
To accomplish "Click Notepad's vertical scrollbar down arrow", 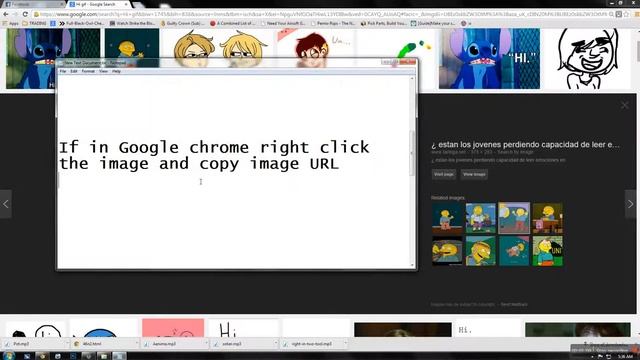I will click(x=412, y=265).
